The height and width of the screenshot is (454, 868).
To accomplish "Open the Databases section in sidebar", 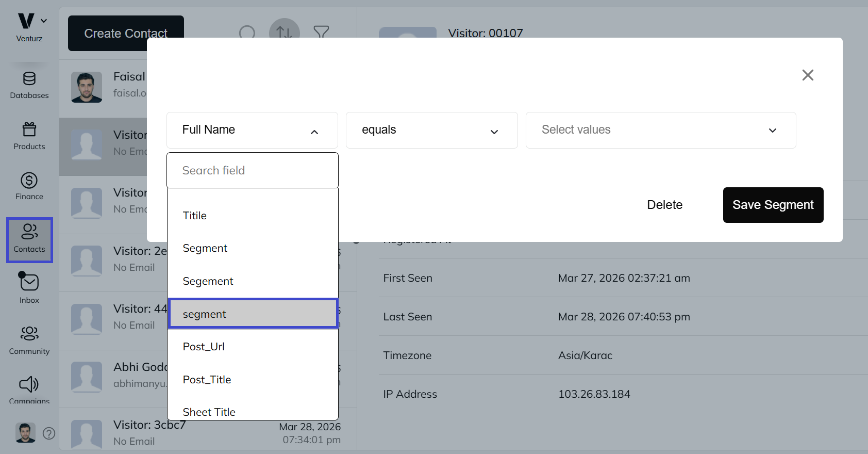I will 29,85.
